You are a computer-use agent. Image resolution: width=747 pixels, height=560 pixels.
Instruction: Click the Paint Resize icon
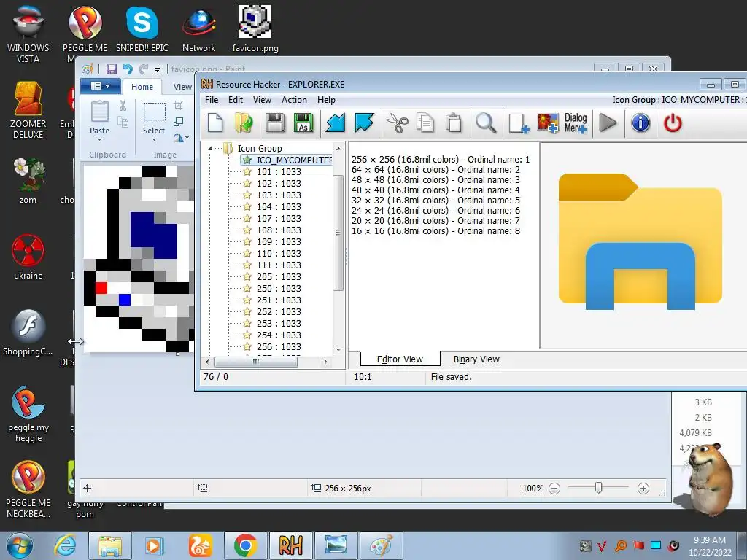point(179,122)
